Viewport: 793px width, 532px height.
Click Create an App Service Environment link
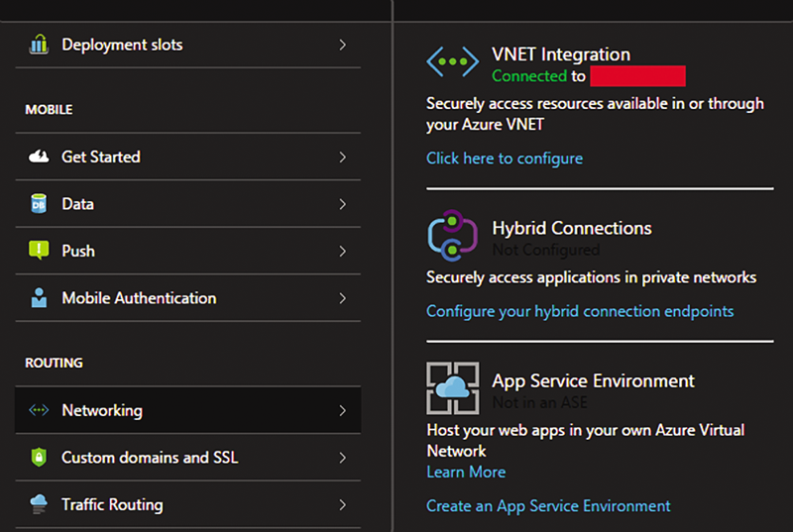pos(548,506)
